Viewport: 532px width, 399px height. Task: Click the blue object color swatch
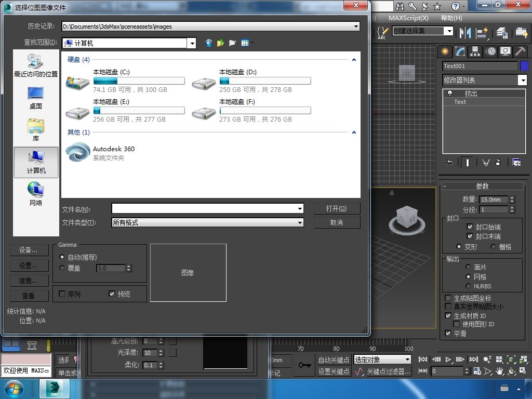tap(524, 66)
